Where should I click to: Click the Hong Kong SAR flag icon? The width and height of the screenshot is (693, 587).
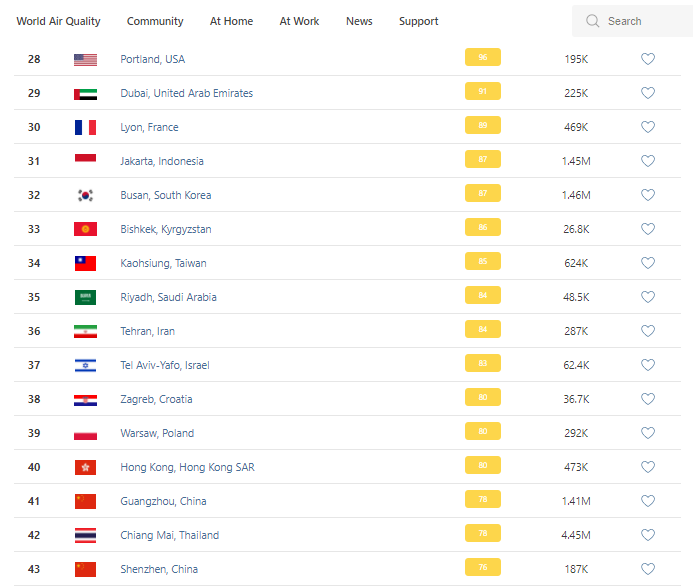85,467
